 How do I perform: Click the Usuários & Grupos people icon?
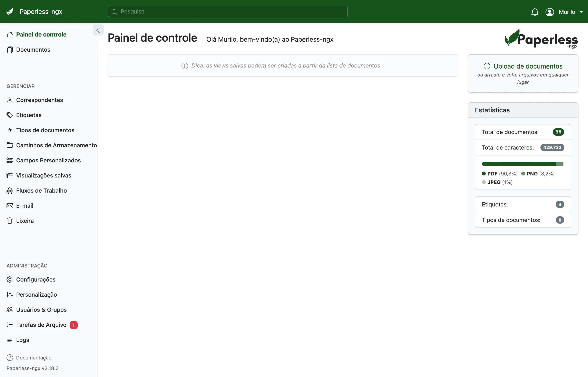point(10,310)
